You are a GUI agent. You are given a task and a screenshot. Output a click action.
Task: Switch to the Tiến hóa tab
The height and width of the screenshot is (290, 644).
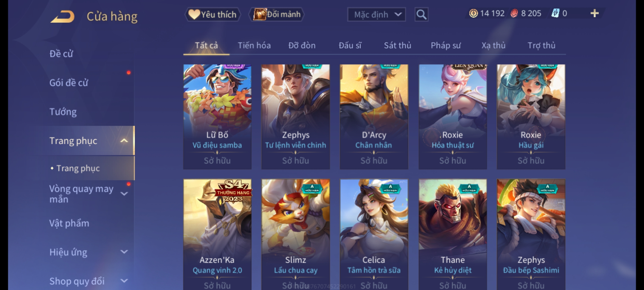click(x=254, y=45)
